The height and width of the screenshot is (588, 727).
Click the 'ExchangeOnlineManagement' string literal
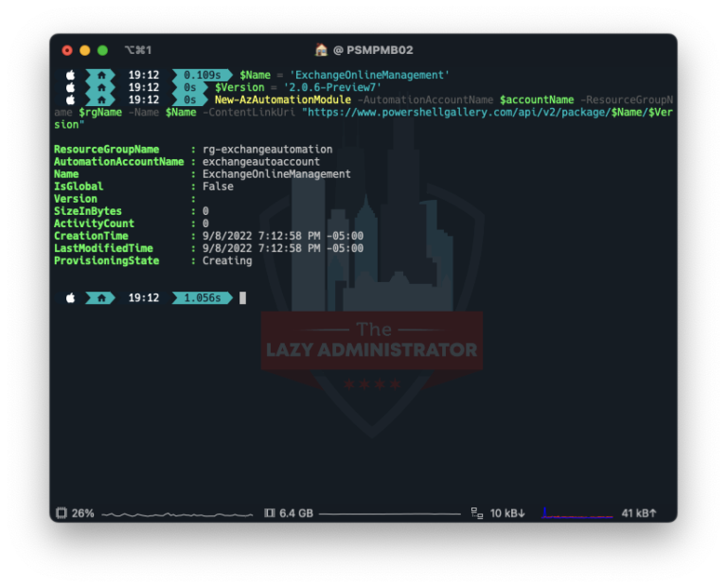[x=369, y=75]
